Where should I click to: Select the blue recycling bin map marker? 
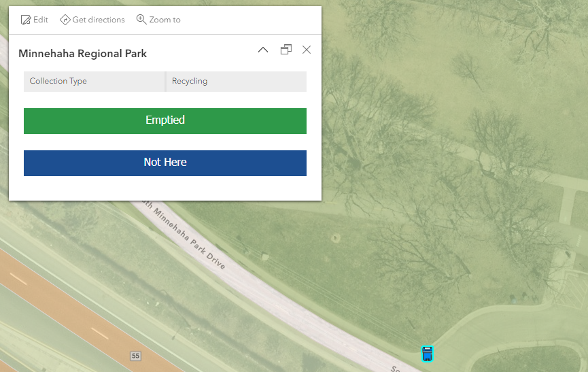tap(427, 354)
